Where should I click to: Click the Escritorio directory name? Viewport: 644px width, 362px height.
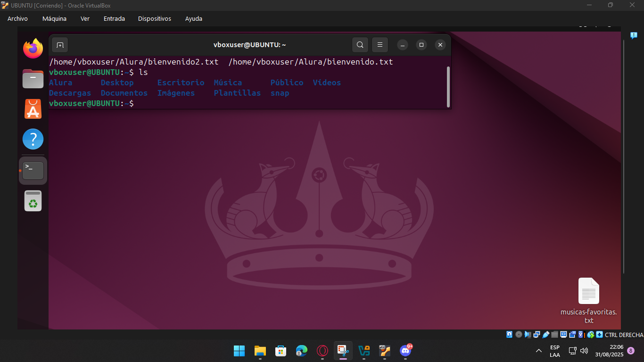click(181, 82)
